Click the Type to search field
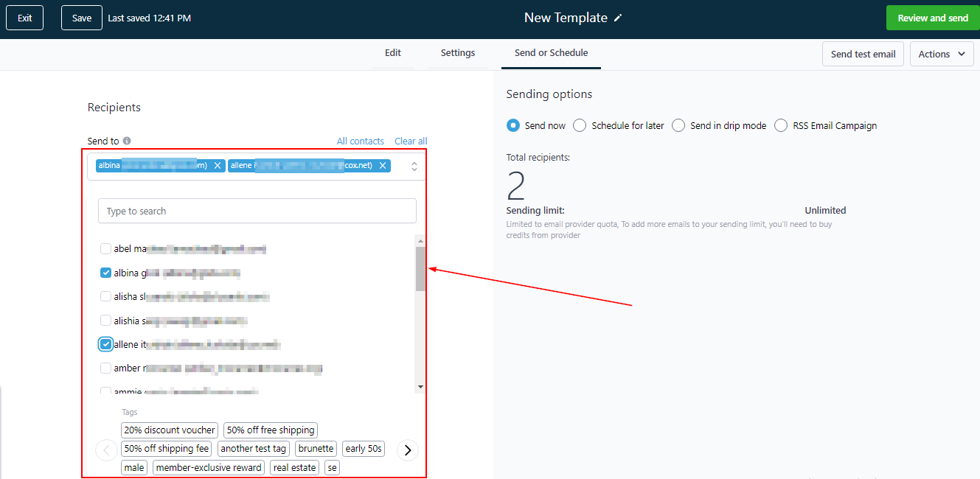 (x=257, y=211)
